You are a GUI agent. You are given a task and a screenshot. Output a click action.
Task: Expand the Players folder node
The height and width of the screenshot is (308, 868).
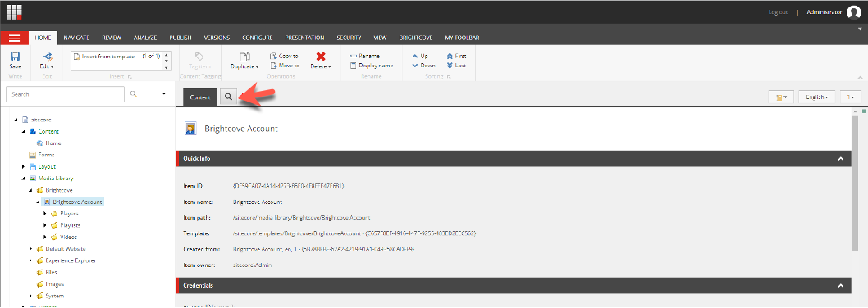tap(45, 214)
